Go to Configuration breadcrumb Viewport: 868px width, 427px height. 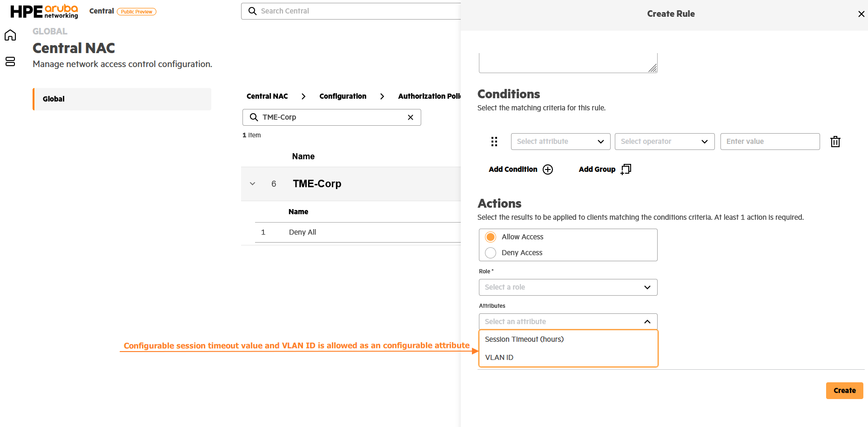coord(343,96)
